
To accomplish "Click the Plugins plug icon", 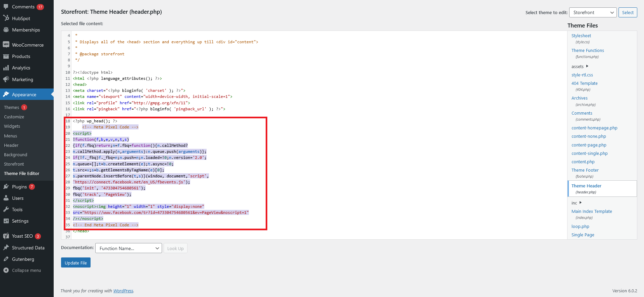I will pyautogui.click(x=6, y=187).
